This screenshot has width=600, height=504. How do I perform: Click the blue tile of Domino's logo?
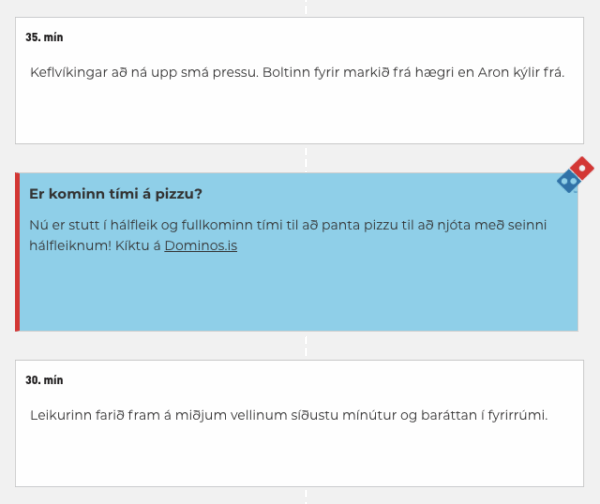click(x=569, y=181)
